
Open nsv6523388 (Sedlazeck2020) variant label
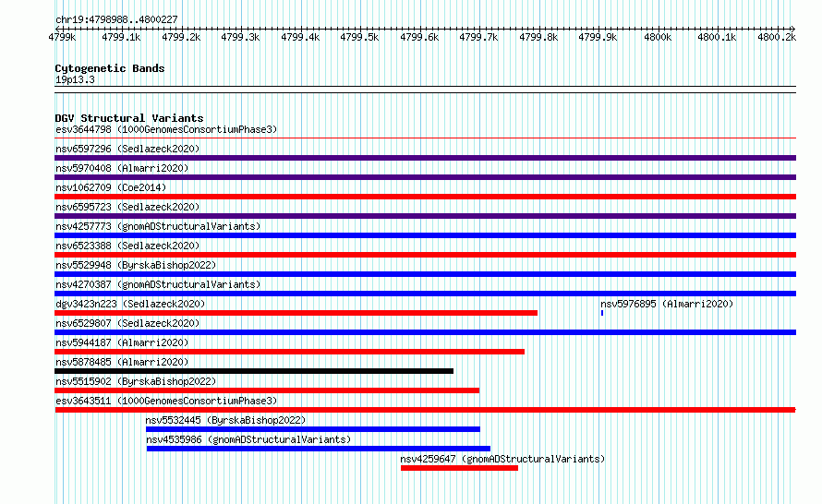pos(127,246)
